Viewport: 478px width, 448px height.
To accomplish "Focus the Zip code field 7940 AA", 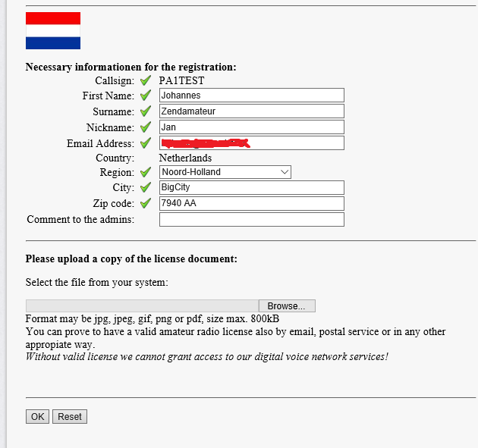I will click(x=252, y=203).
